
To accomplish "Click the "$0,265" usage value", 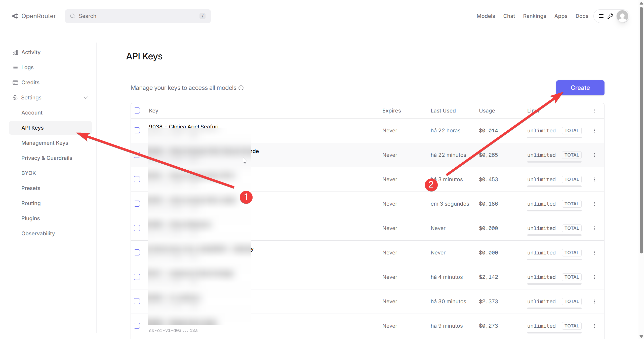I will coord(488,155).
